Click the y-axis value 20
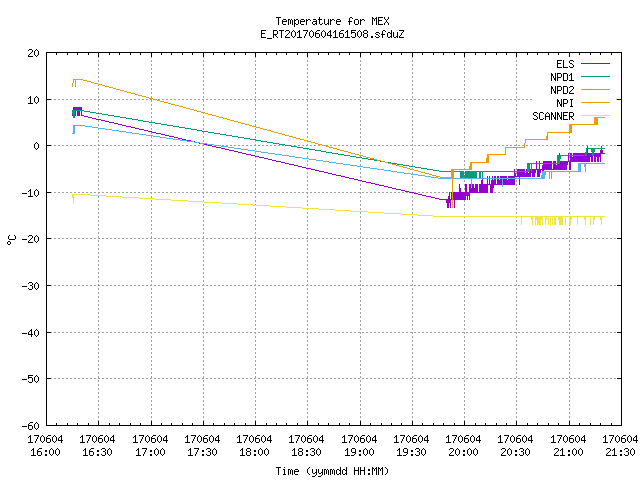Viewport: 640px width, 480px height. click(x=33, y=53)
